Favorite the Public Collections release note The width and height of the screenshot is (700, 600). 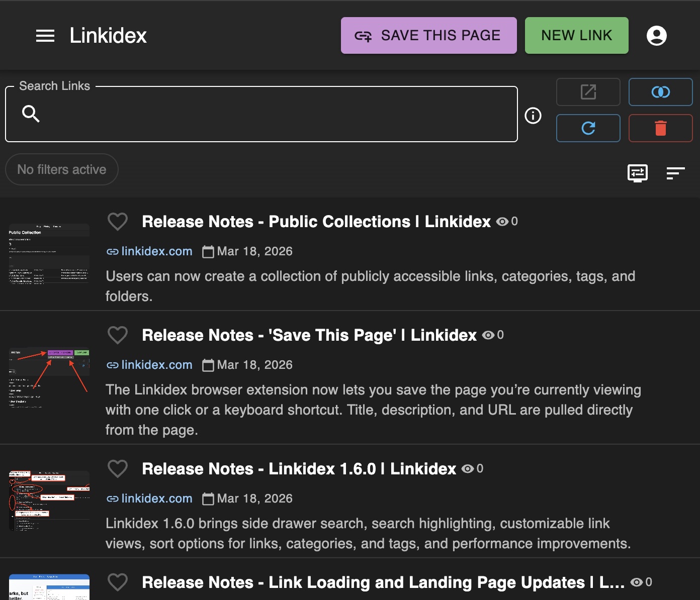click(x=117, y=222)
